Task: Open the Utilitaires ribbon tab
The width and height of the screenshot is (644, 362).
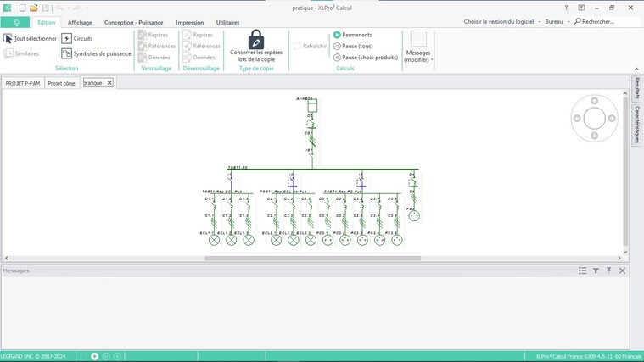Action: 227,22
